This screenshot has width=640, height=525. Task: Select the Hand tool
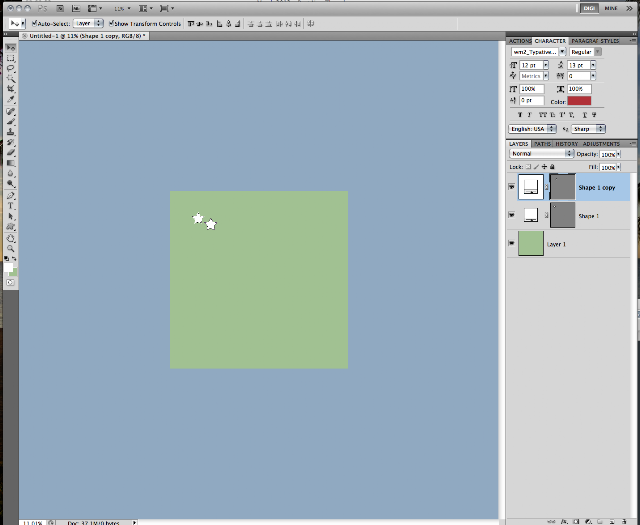coord(11,238)
